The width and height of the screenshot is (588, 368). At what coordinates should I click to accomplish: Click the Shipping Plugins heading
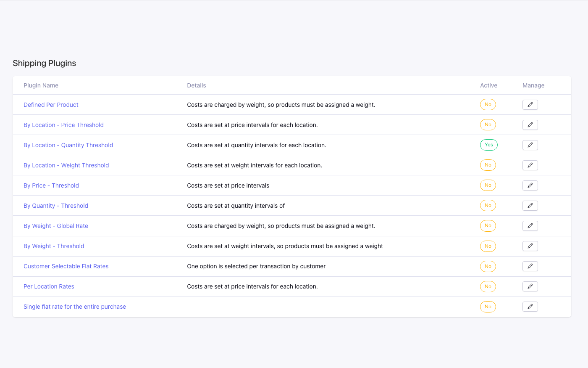point(45,63)
